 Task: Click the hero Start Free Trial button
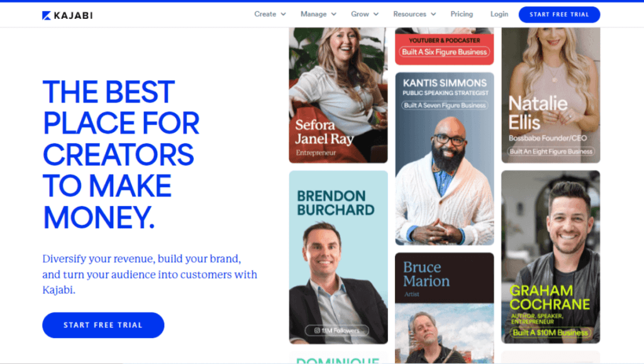103,325
